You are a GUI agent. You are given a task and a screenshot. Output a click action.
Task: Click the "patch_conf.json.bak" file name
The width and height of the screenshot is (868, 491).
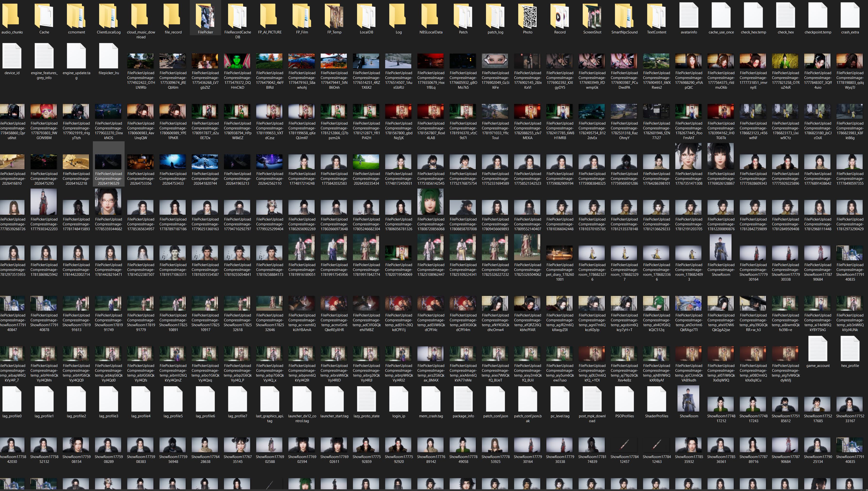point(528,419)
